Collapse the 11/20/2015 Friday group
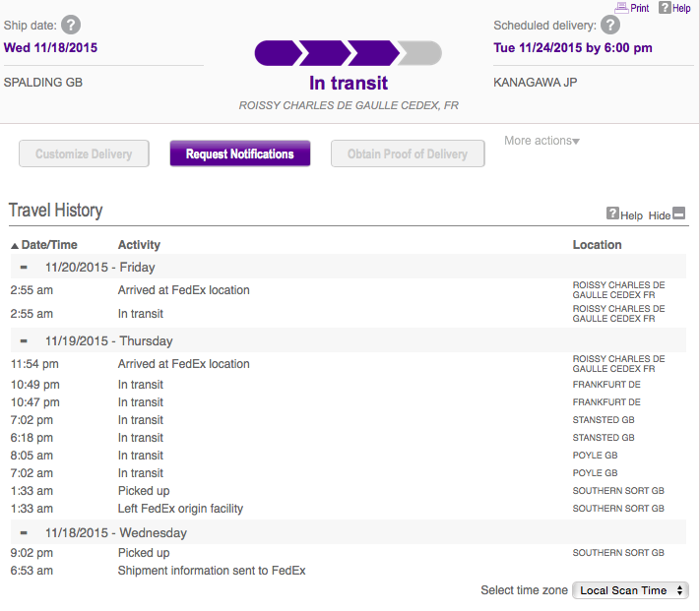Viewport: 700px width, 611px height. pos(24,268)
